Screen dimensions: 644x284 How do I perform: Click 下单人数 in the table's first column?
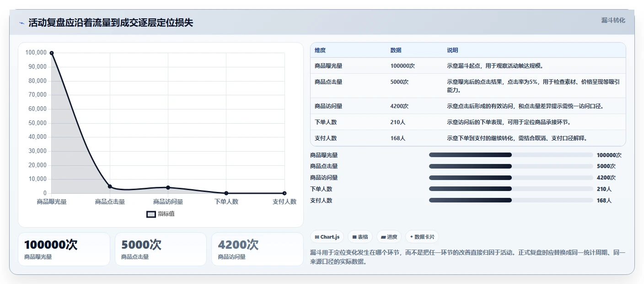(326, 122)
